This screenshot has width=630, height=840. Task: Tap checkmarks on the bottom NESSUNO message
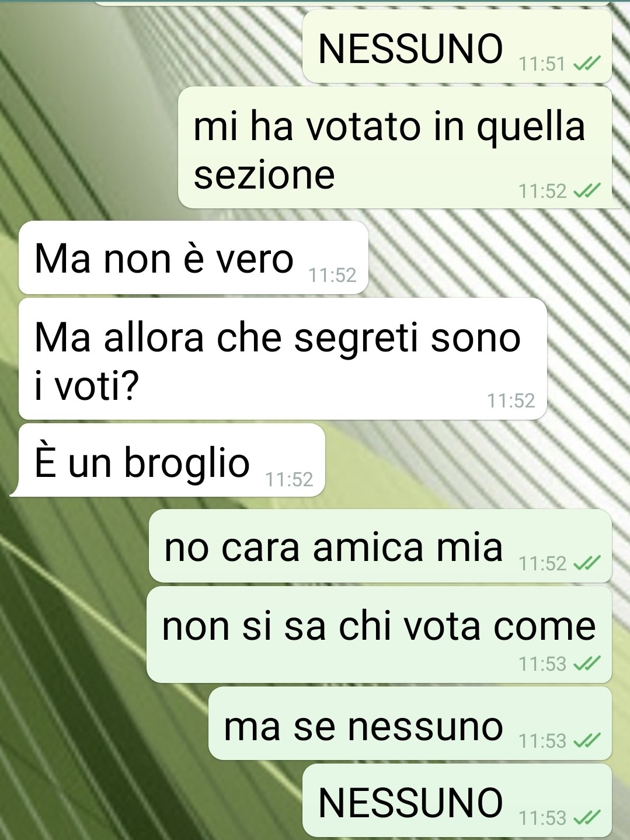[586, 818]
